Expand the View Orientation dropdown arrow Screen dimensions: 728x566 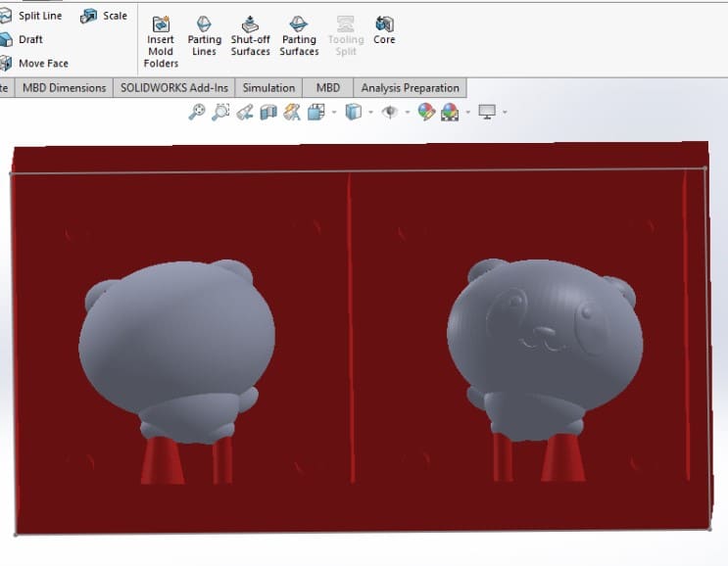334,113
